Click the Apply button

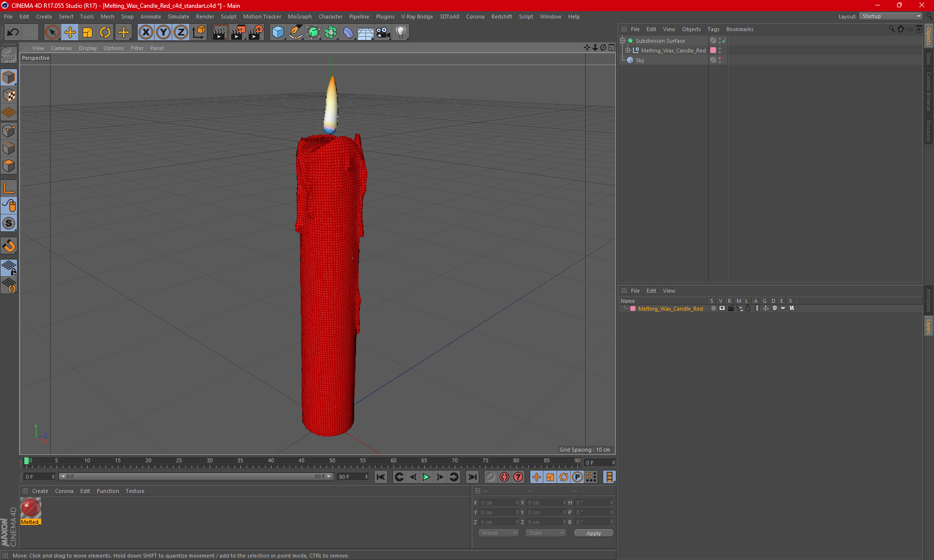coord(593,533)
